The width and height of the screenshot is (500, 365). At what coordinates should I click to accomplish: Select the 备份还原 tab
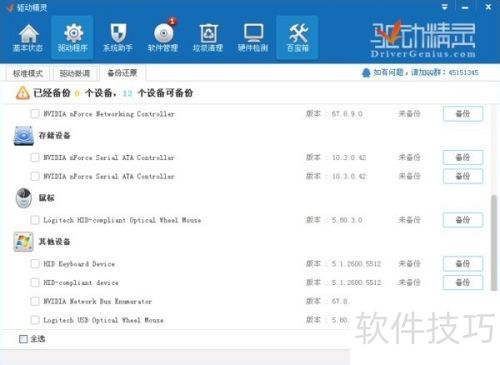click(122, 73)
